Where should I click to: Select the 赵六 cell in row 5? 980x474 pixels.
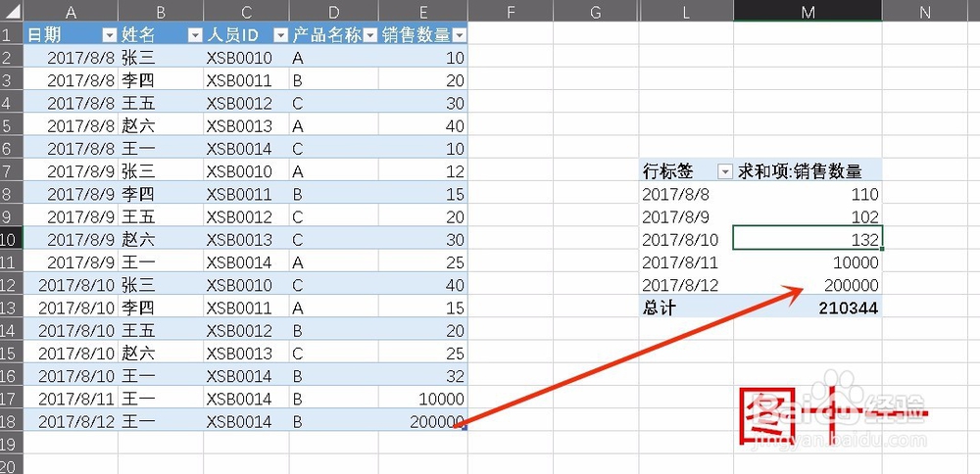161,126
